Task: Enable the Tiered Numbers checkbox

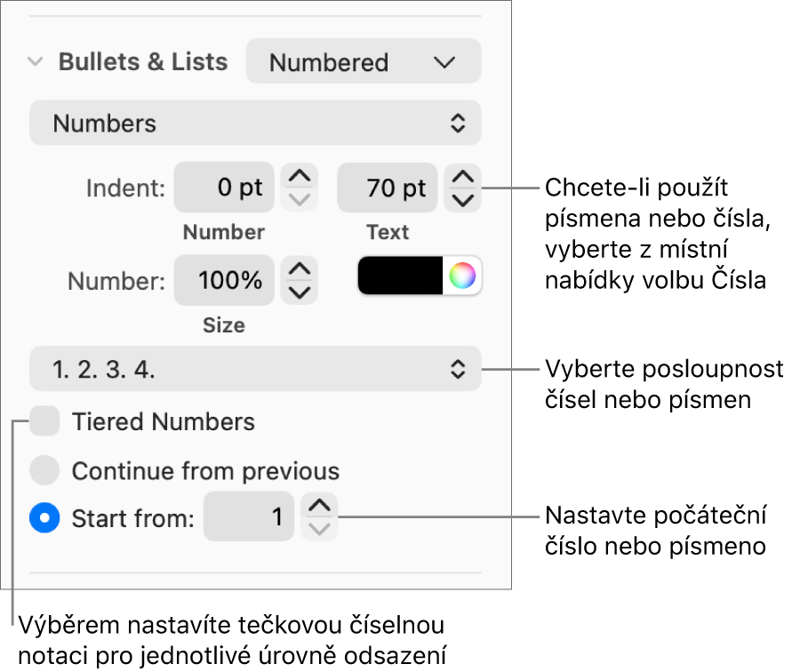Action: coord(44,421)
